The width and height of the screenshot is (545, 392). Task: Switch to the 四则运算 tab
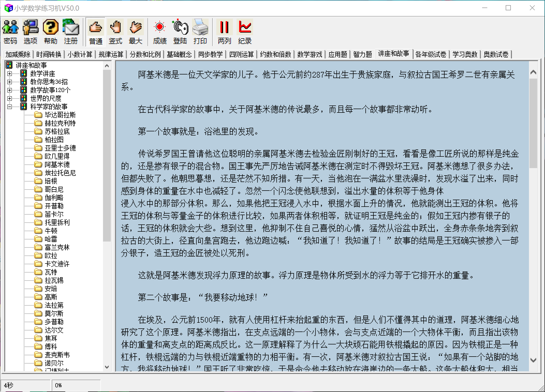coord(241,55)
